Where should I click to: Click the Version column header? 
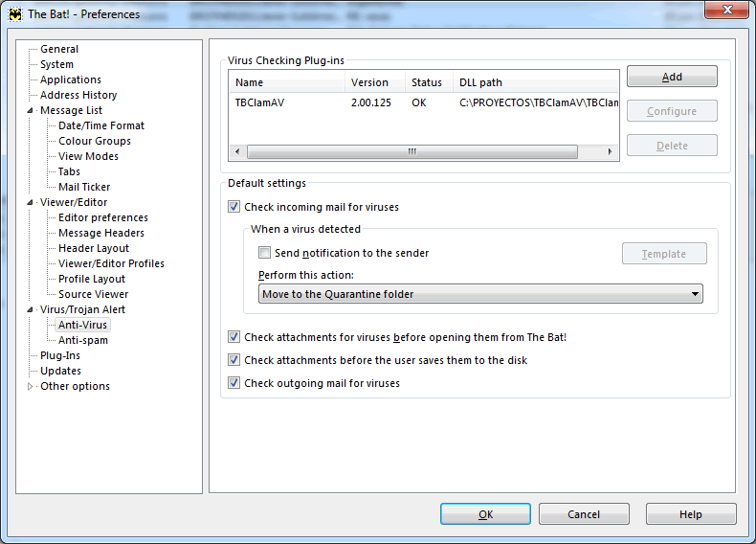click(x=374, y=82)
